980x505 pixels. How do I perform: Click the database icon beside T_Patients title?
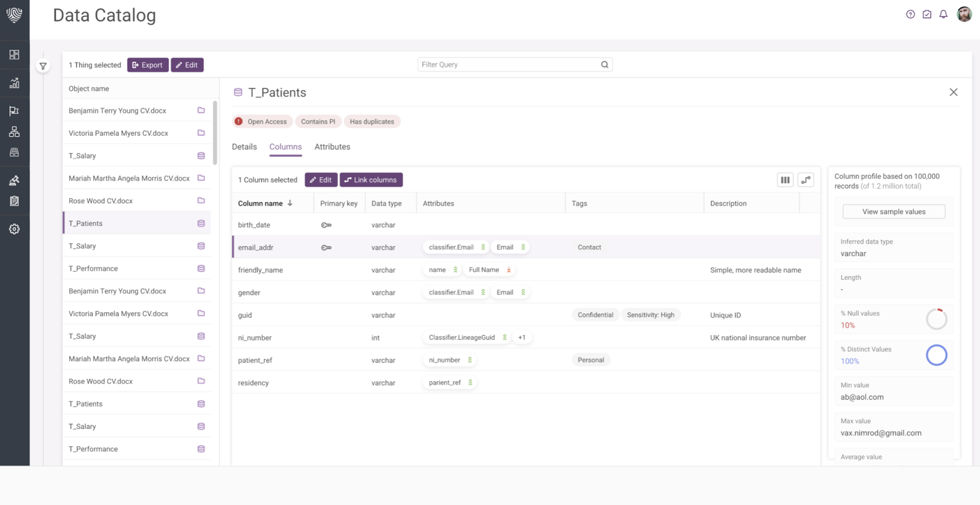click(x=238, y=92)
